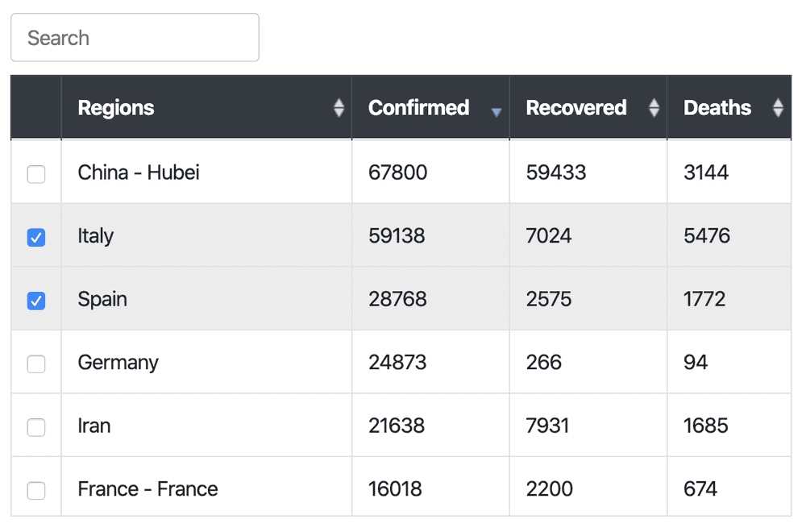
Task: Focus the Search input field
Action: pyautogui.click(x=135, y=38)
